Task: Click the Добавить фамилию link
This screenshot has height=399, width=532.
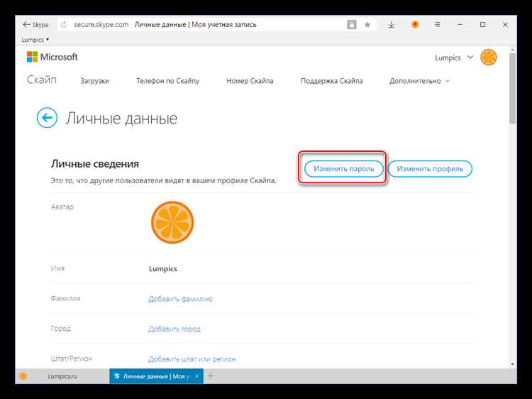Action: point(180,299)
